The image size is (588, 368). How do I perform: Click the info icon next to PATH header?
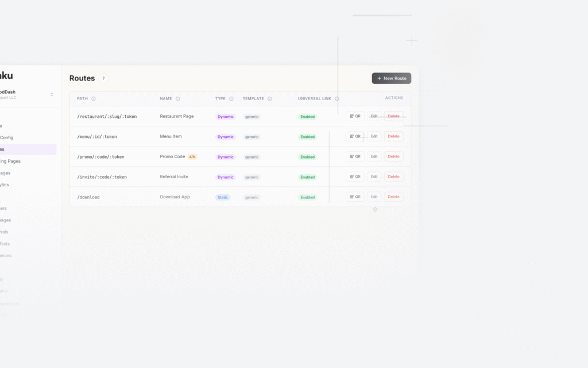pos(94,98)
